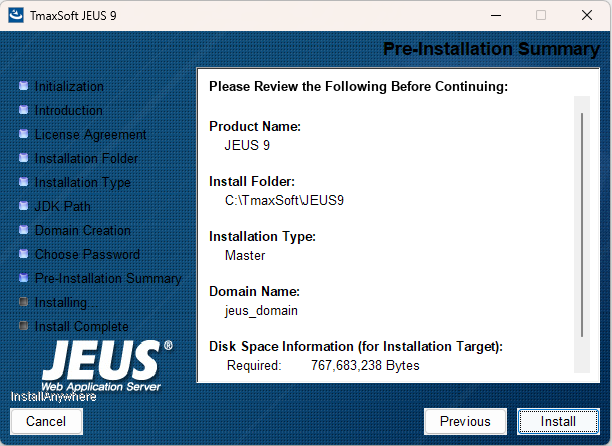Click the summary panel vertical scrollbar
The width and height of the screenshot is (612, 446).
[582, 225]
